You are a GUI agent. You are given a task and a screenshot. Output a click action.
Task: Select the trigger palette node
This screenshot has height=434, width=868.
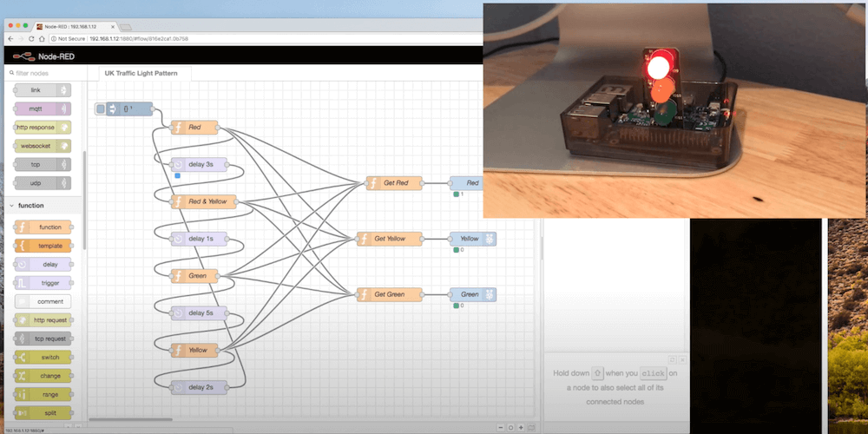pyautogui.click(x=43, y=283)
